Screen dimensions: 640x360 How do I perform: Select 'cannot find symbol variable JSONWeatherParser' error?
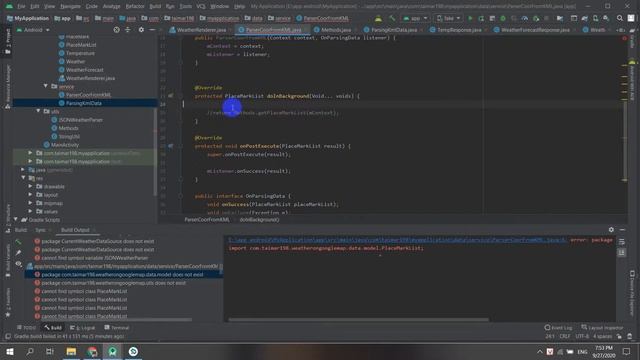[x=95, y=258]
